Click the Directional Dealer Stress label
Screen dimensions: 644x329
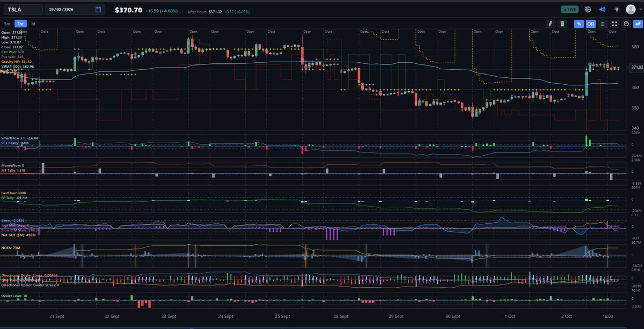click(x=29, y=275)
